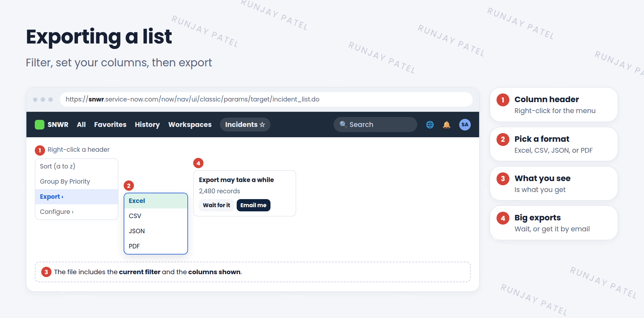Click the green SNWR logo square
Image resolution: width=644 pixels, height=318 pixels.
pos(40,125)
